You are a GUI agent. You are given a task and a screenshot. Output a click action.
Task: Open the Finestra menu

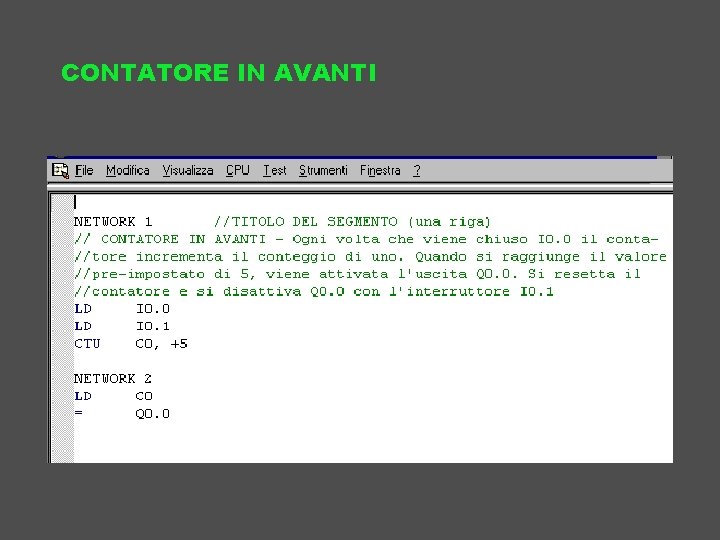pos(380,171)
